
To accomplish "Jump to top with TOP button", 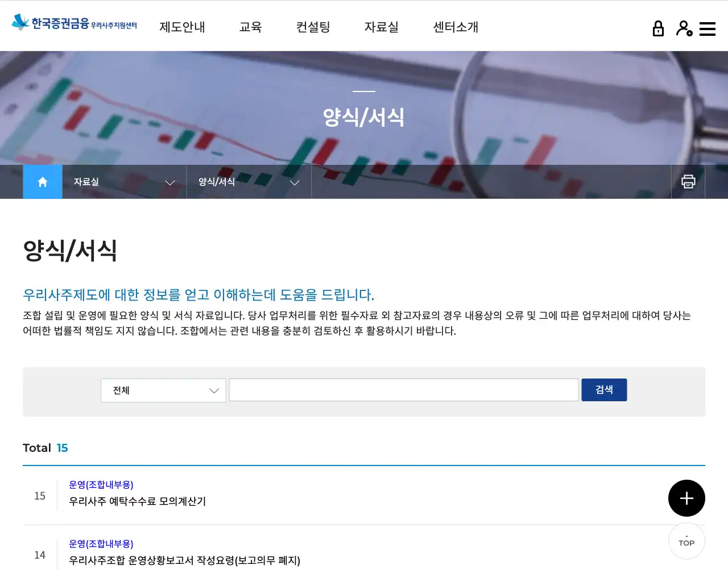I will click(x=686, y=541).
